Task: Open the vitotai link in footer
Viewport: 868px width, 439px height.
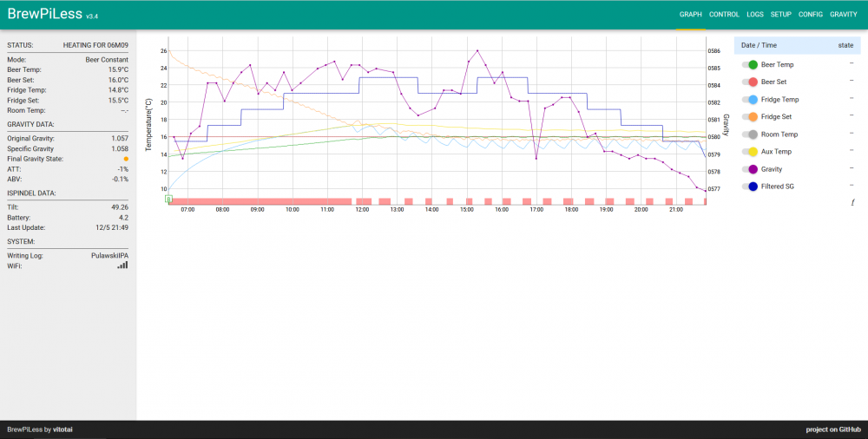Action: tap(62, 429)
